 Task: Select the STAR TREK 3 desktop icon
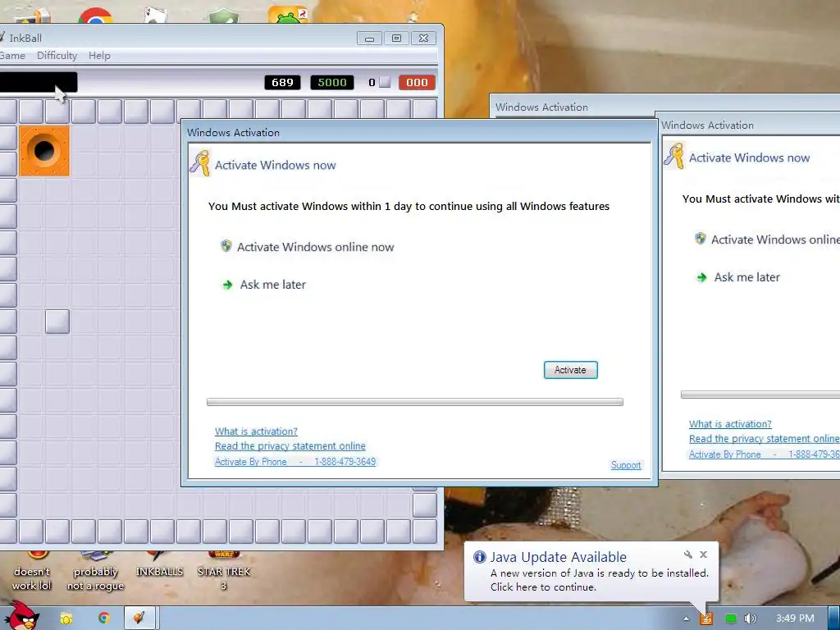pos(224,571)
